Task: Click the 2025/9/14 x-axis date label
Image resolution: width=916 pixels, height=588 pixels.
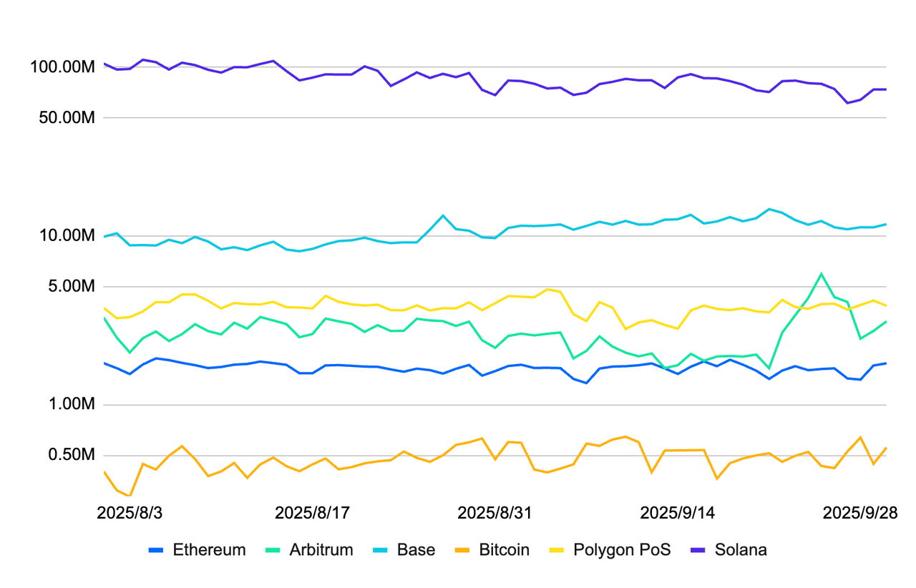Action: coord(677,513)
